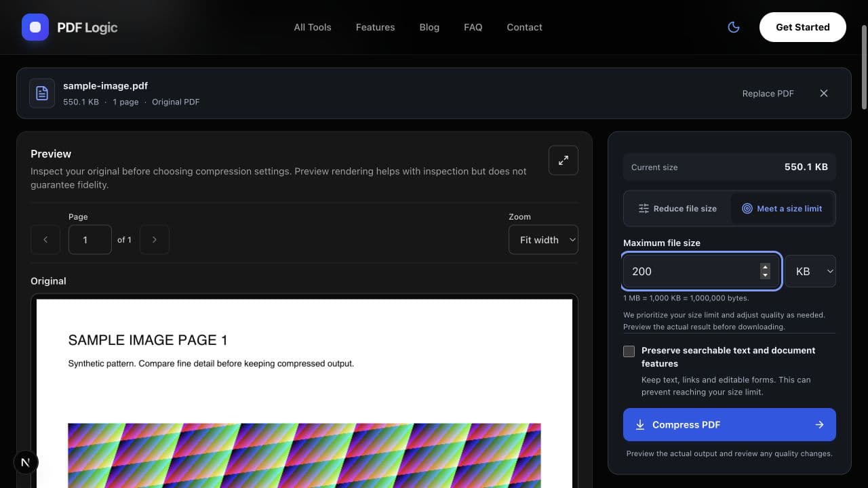The image size is (868, 488).
Task: Switch to Reduce file size mode
Action: (x=677, y=209)
